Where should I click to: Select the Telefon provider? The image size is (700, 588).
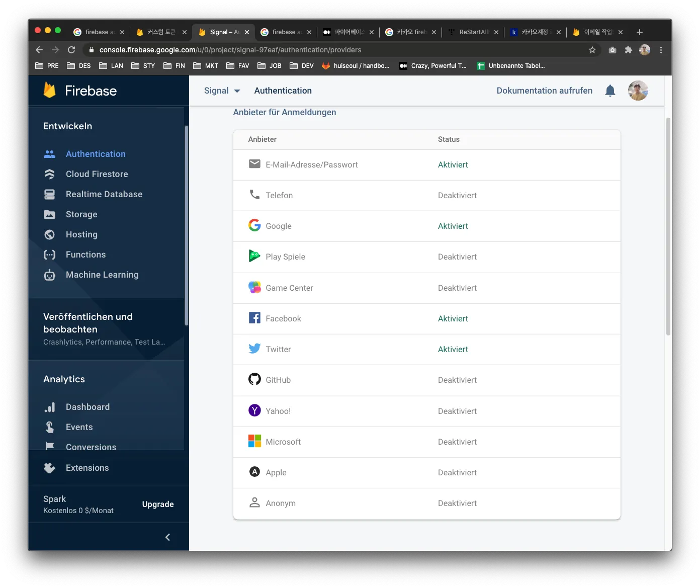tap(426, 196)
